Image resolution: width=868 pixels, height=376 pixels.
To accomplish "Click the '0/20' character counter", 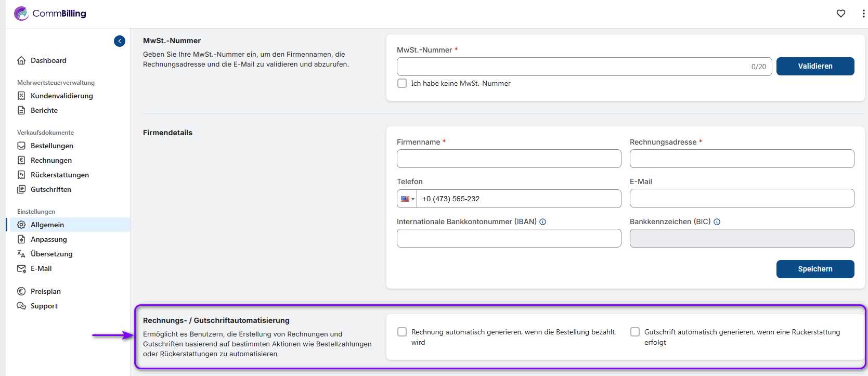I will (x=758, y=67).
